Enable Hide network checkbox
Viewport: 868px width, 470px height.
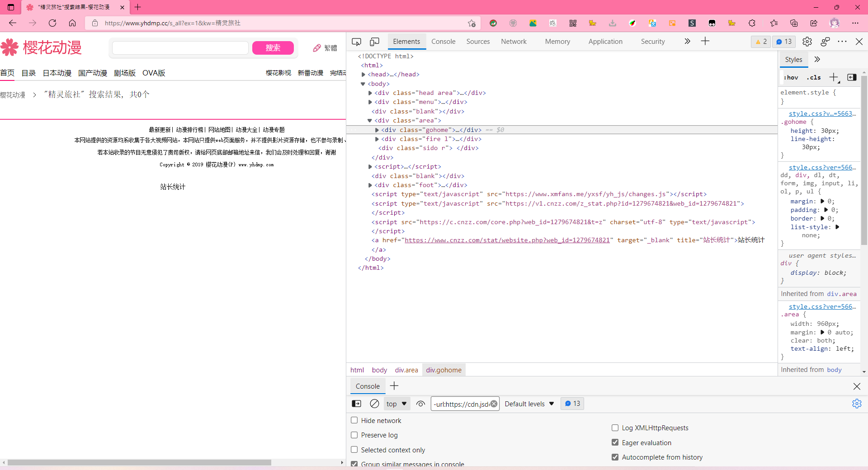[x=354, y=420]
